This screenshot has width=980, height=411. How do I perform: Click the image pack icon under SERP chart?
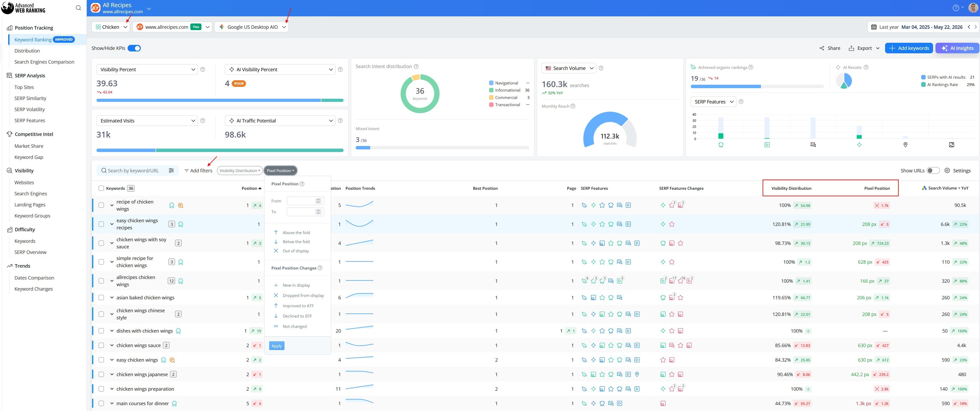[x=951, y=145]
